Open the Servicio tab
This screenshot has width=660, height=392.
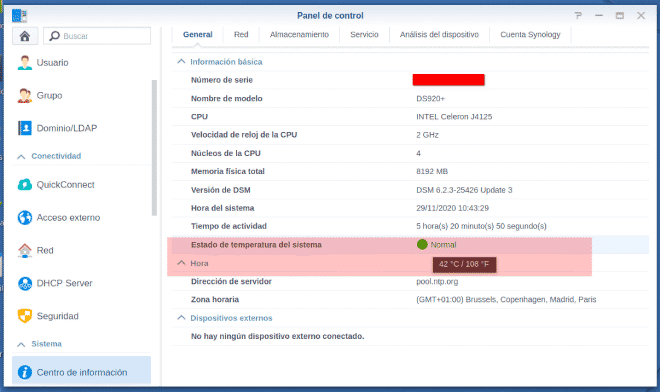365,35
